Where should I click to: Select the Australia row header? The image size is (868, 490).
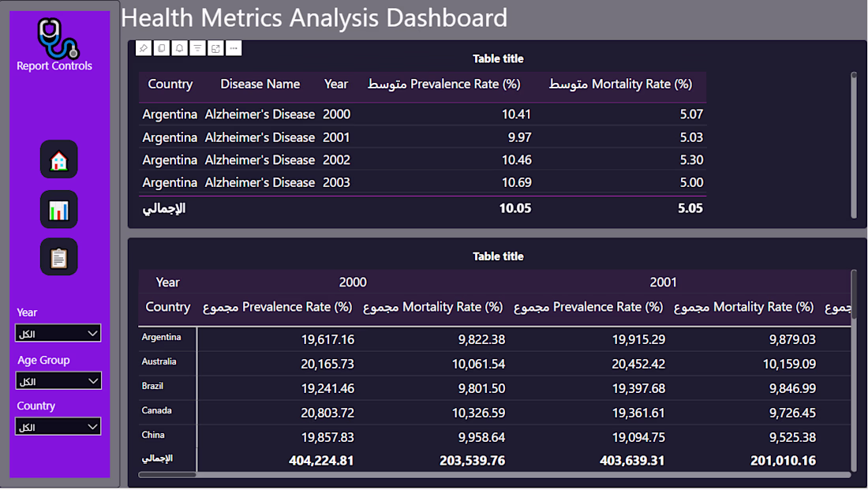coord(159,361)
